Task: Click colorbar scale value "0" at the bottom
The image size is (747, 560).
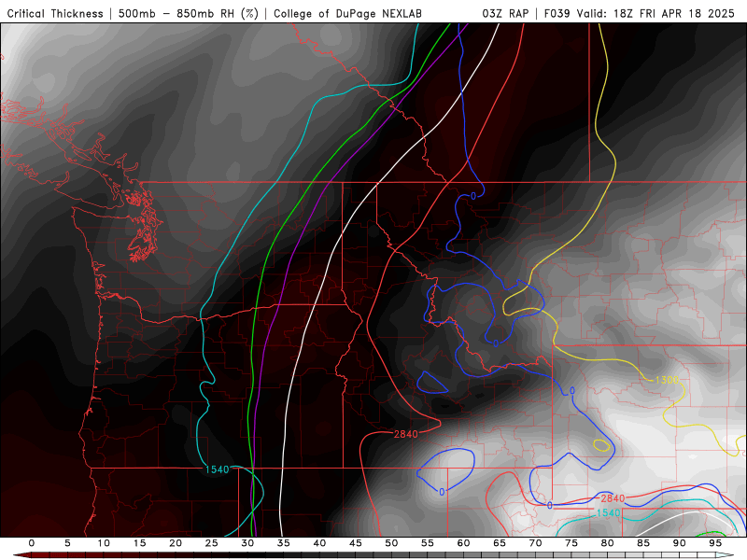Action: point(32,543)
